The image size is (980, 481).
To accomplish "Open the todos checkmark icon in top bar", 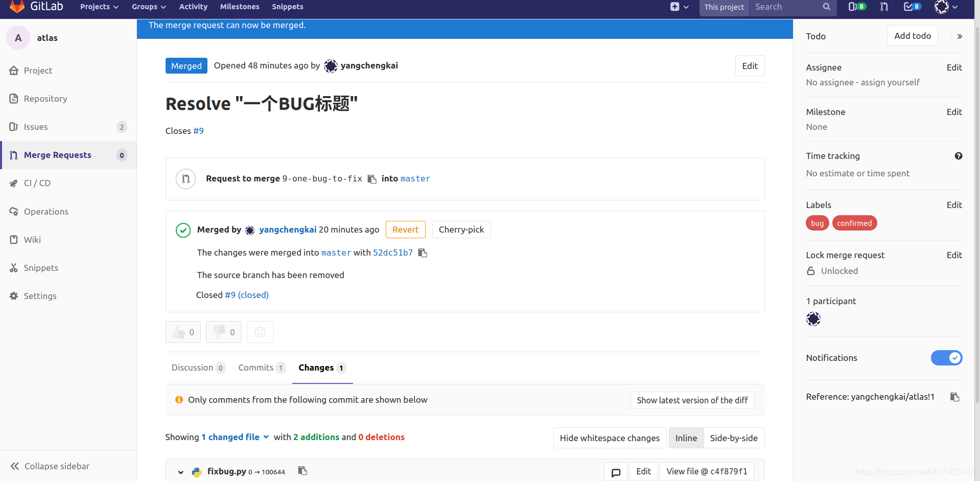I will tap(909, 7).
